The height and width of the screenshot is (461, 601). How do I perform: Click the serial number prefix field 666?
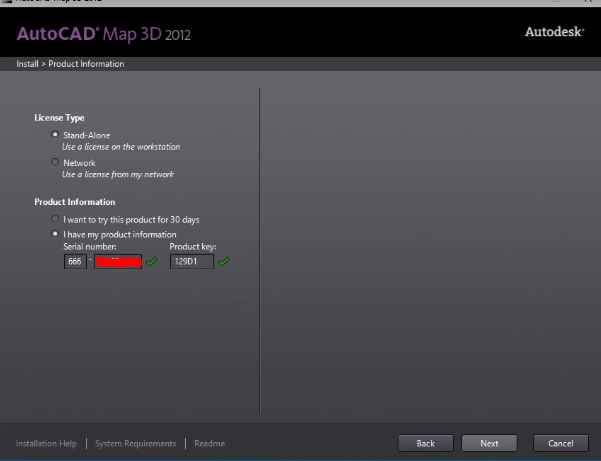[x=75, y=261]
